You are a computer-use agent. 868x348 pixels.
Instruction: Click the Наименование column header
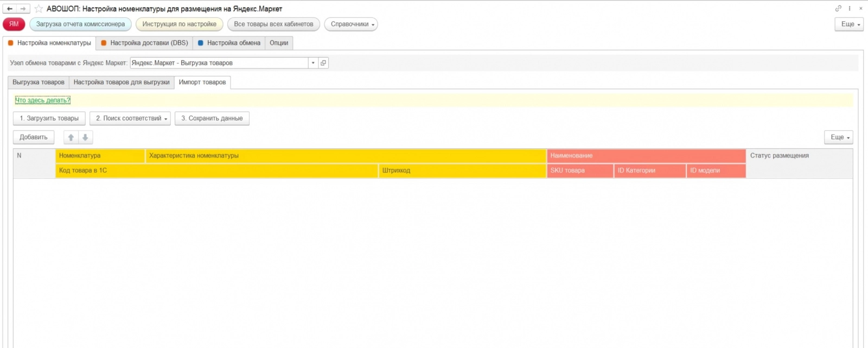click(x=647, y=156)
